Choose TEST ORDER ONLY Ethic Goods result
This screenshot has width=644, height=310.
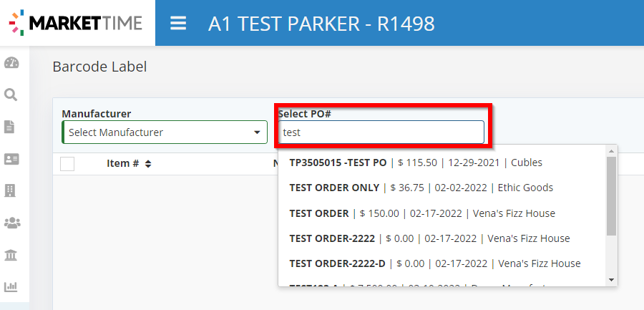443,188
